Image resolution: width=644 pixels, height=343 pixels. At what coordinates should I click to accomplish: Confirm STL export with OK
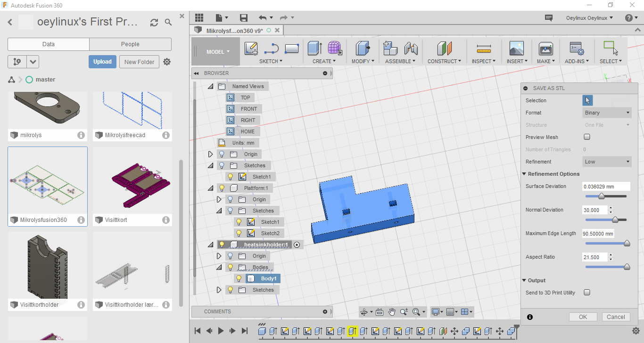583,317
